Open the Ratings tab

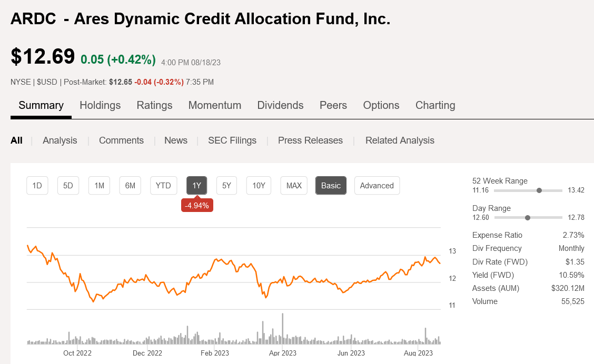[154, 105]
